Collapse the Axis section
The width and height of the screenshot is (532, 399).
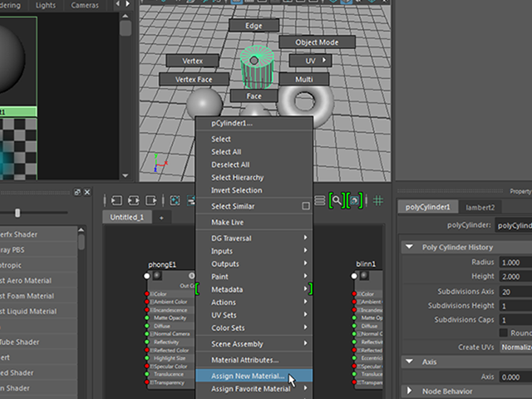click(409, 362)
